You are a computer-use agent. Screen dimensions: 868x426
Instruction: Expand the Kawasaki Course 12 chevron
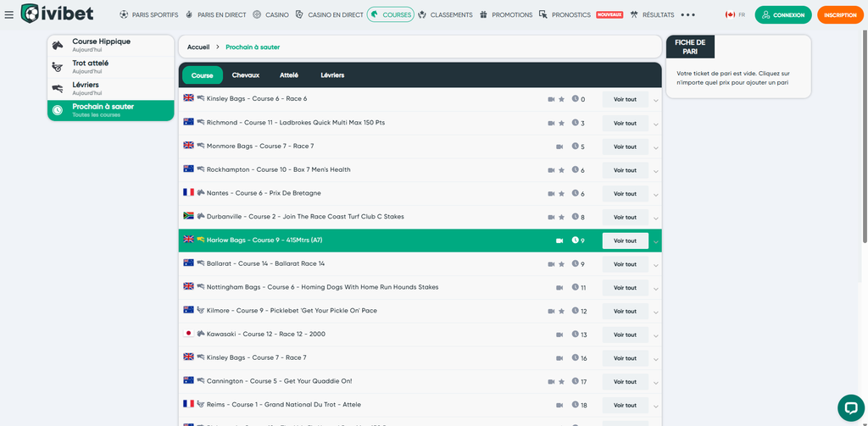click(656, 336)
